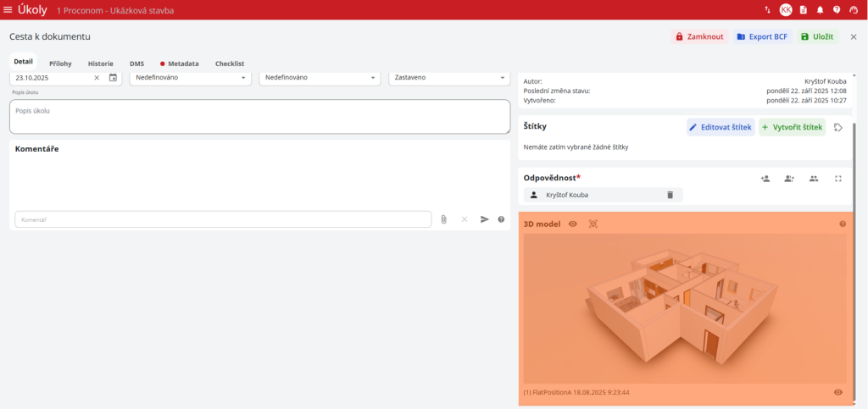Send the comment with the arrow icon
Screen dimensions: 868x409
click(x=485, y=219)
